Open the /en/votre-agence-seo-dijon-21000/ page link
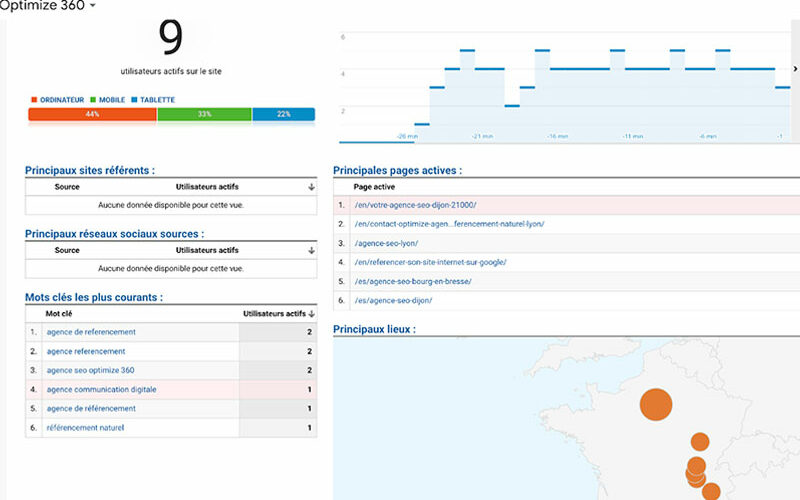The image size is (800, 500). 415,205
